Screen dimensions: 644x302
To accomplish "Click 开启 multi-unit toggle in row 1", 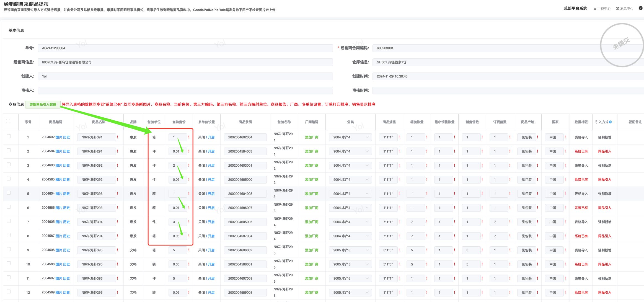I will tap(211, 137).
